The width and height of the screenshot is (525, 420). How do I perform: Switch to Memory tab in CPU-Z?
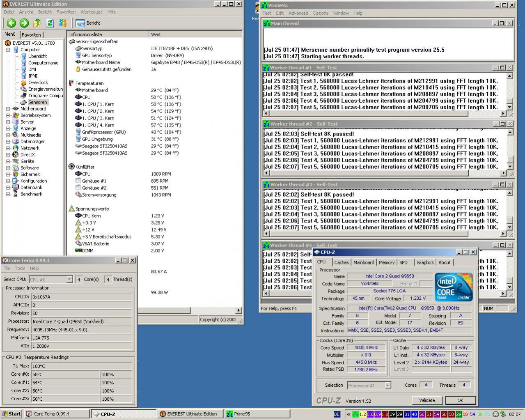(387, 262)
